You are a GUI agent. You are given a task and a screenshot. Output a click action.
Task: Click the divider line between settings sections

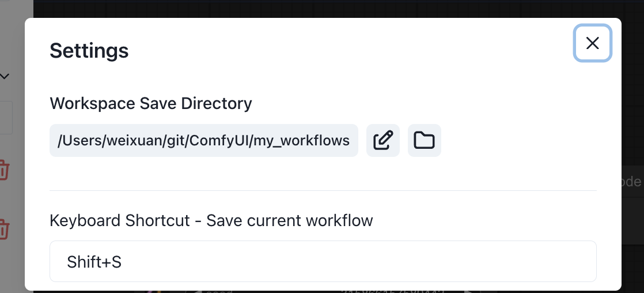click(323, 190)
